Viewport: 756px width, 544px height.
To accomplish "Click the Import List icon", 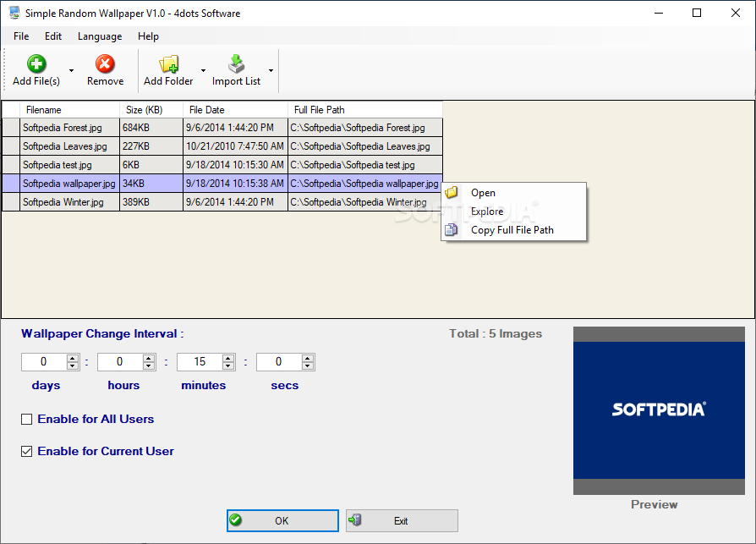I will point(236,63).
